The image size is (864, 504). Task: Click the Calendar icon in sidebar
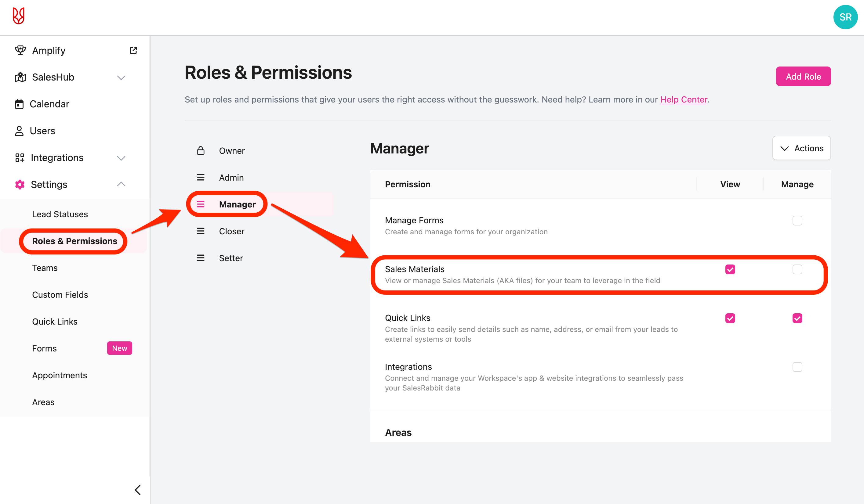[x=19, y=104]
